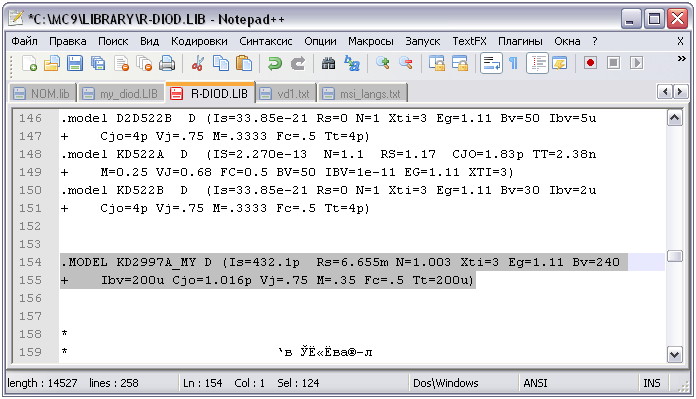Image resolution: width=696 pixels, height=399 pixels.
Task: Open the Опции menu
Action: (320, 41)
